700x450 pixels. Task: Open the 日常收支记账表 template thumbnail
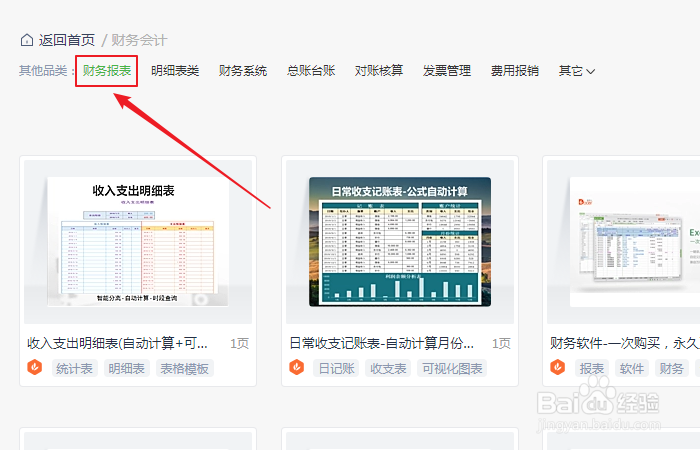point(400,242)
